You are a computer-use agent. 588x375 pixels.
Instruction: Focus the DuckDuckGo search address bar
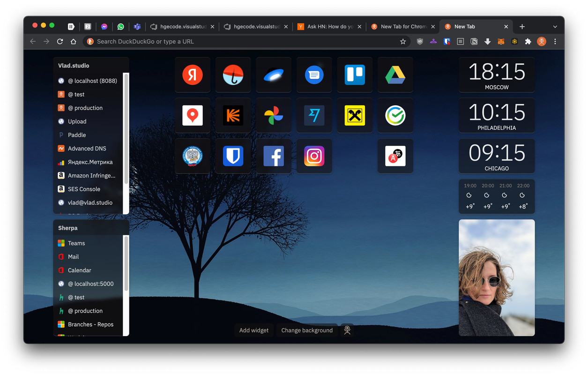(x=246, y=41)
